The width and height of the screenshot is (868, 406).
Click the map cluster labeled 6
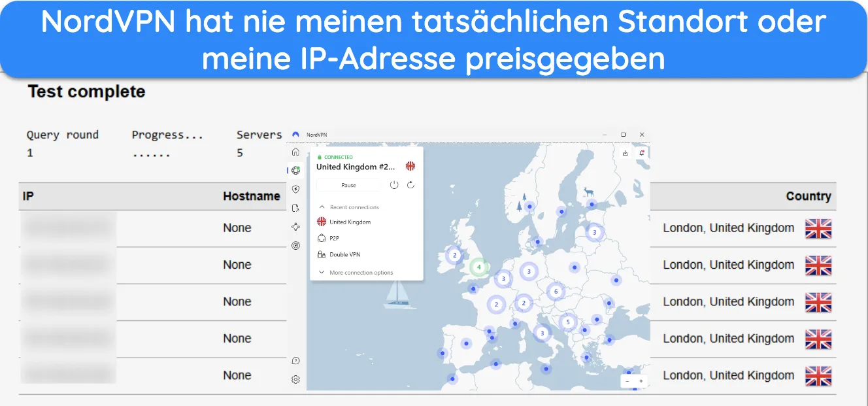(x=556, y=292)
